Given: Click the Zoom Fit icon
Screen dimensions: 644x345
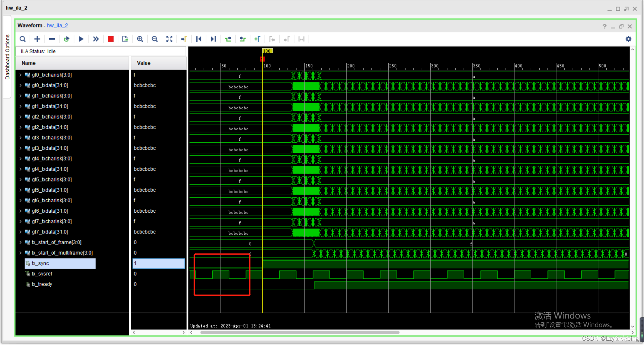Looking at the screenshot, I should (169, 39).
